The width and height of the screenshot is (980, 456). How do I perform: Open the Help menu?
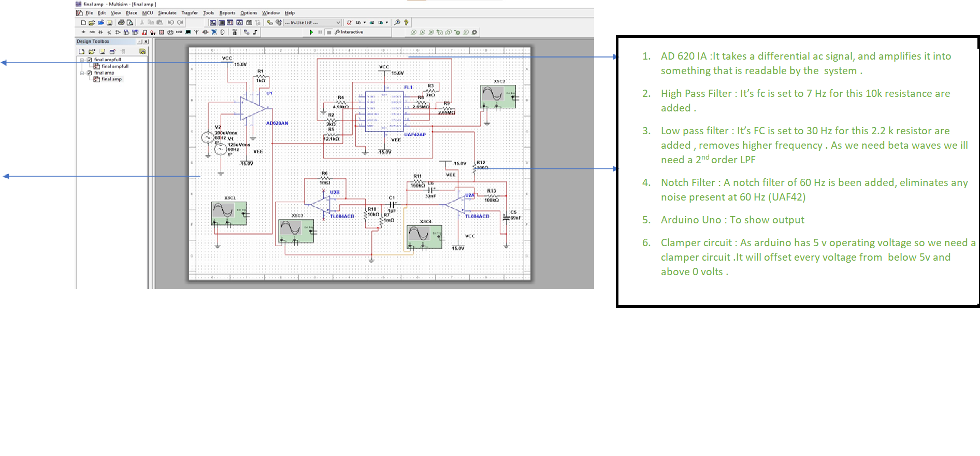(x=290, y=13)
